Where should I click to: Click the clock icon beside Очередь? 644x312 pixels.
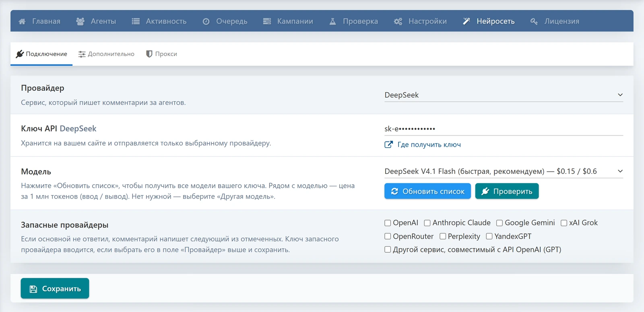206,21
